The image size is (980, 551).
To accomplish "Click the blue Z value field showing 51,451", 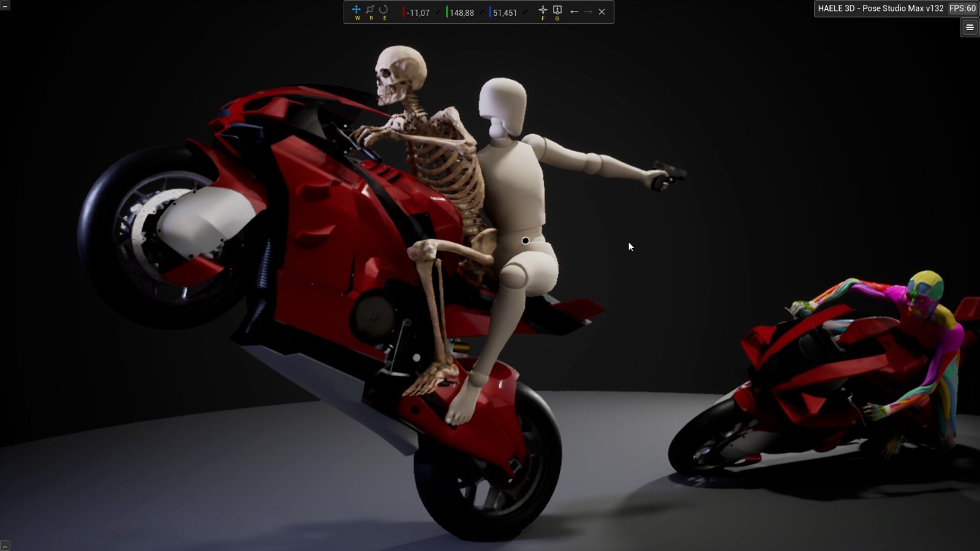I will coord(505,13).
